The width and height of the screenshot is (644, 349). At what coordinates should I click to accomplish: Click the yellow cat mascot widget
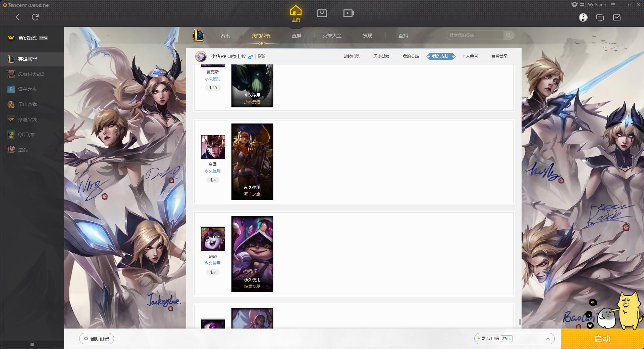pyautogui.click(x=630, y=311)
